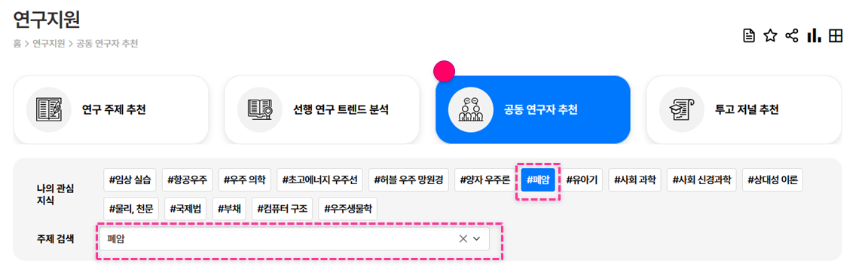The image size is (868, 273).
Task: Click the 홈 breadcrumb link
Action: pos(17,43)
